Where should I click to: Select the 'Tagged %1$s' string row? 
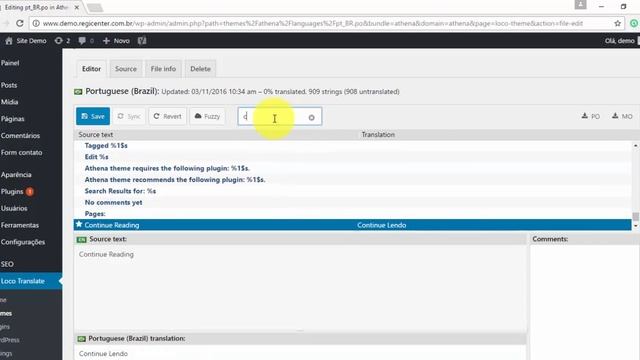353,145
